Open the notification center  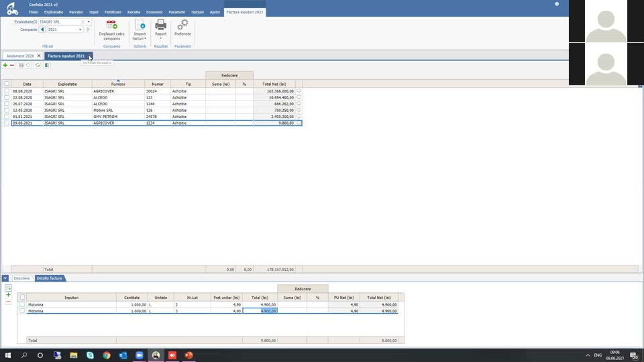point(634,355)
